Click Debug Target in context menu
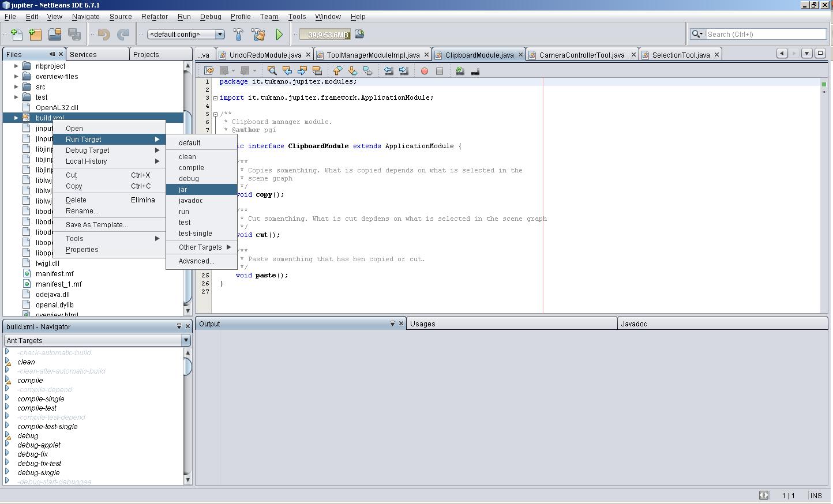 click(x=109, y=150)
